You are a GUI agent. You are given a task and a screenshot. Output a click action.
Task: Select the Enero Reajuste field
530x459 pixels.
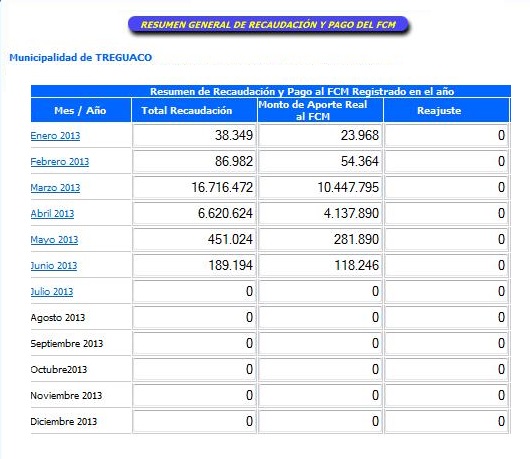(446, 135)
